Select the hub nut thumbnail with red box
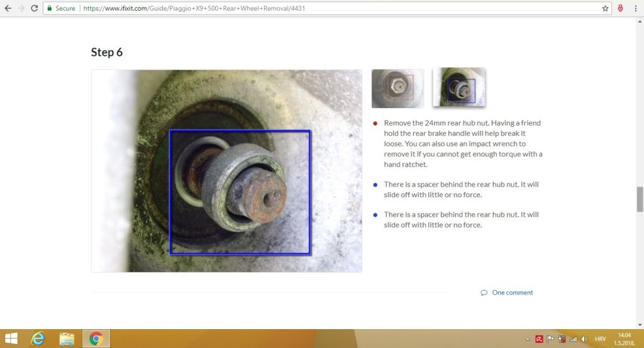The width and height of the screenshot is (644, 348). click(x=397, y=88)
